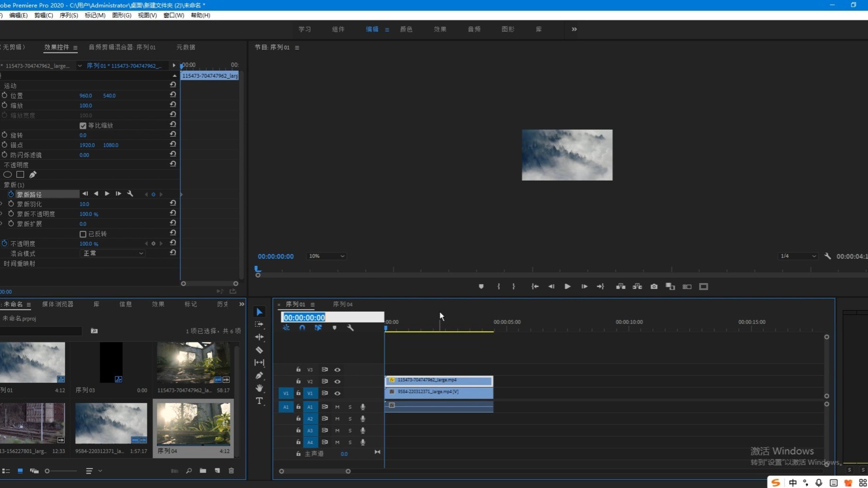Viewport: 868px width, 488px height.
Task: Enable the mask Inverted checkbox
Action: 83,234
